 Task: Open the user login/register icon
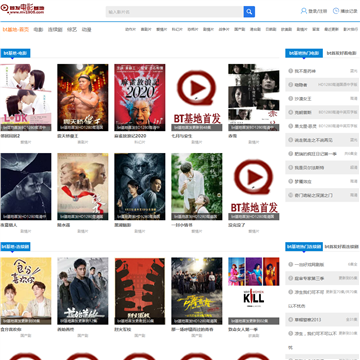pos(303,11)
